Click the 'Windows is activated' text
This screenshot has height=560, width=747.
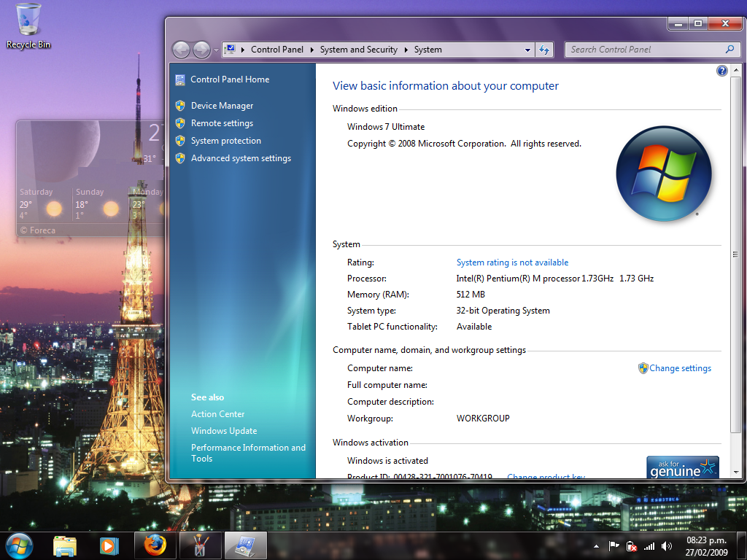pyautogui.click(x=387, y=461)
